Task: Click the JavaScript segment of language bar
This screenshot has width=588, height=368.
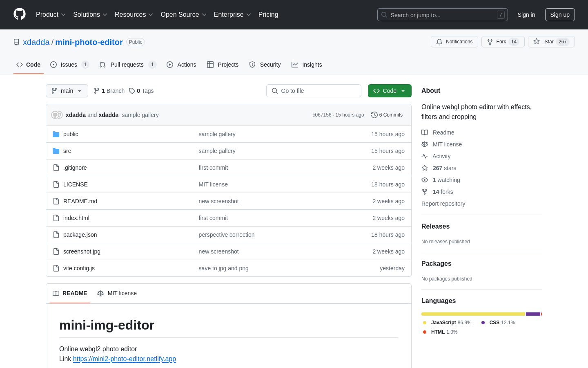Action: click(x=473, y=314)
